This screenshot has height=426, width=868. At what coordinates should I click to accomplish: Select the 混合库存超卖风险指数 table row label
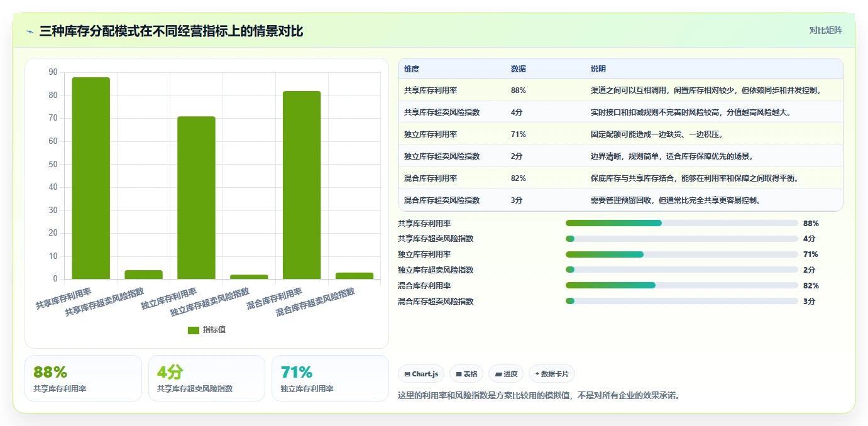(442, 200)
